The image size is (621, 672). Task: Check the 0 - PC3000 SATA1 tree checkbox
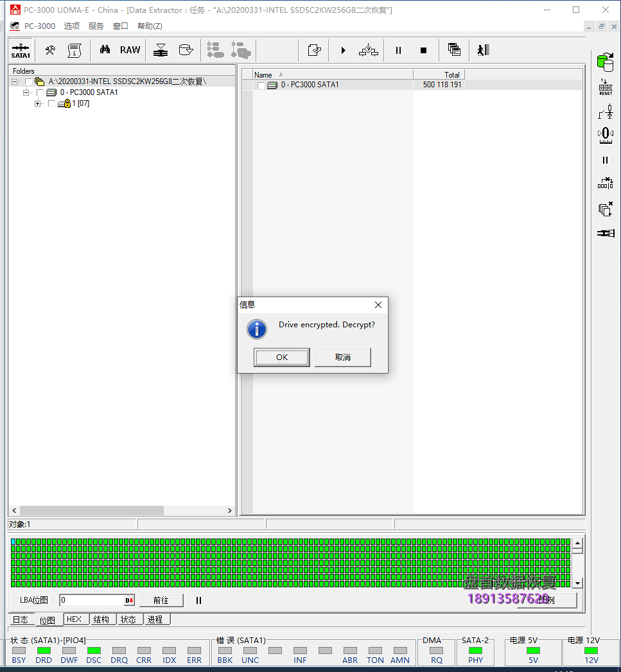pos(40,92)
